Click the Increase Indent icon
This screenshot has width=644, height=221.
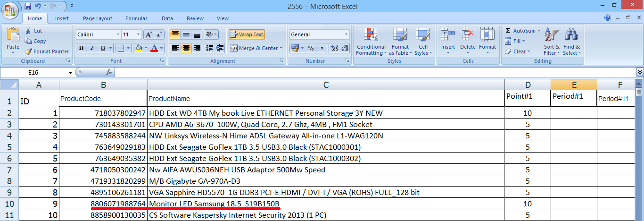(220, 48)
